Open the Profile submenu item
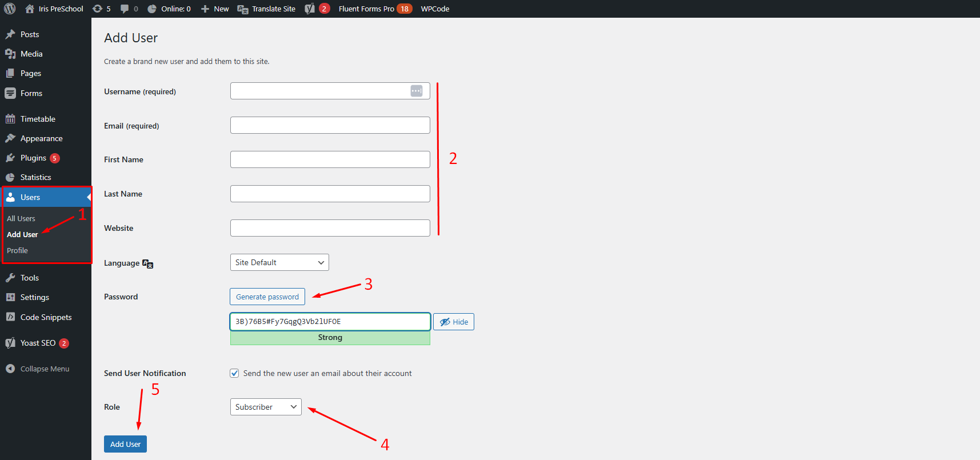 coord(17,250)
